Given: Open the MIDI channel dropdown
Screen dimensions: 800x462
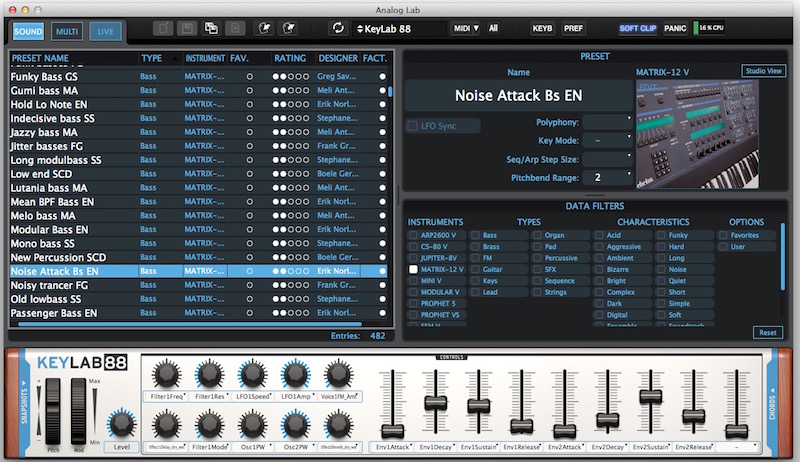Looking at the screenshot, I should (466, 29).
